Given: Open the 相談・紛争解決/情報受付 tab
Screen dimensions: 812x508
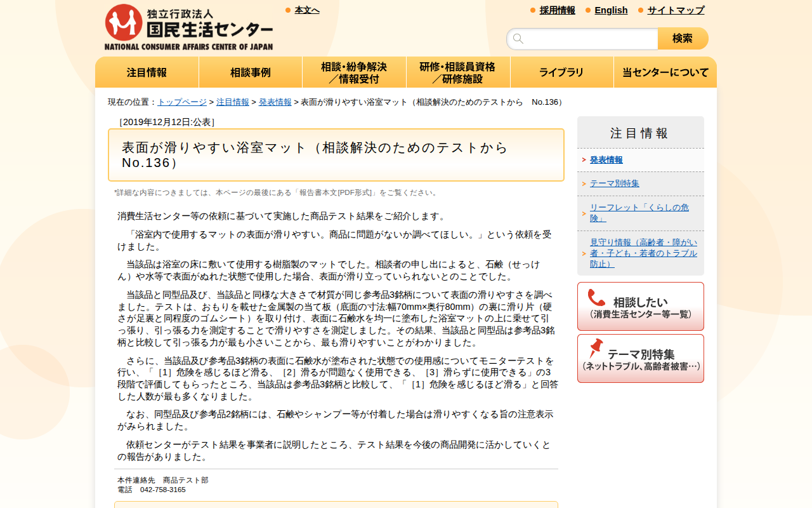Looking at the screenshot, I should (x=354, y=72).
